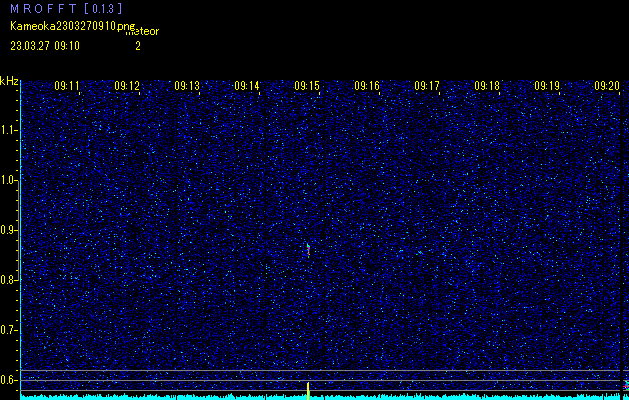Click the 09:15 time axis label
This screenshot has height=400, width=629.
click(307, 86)
